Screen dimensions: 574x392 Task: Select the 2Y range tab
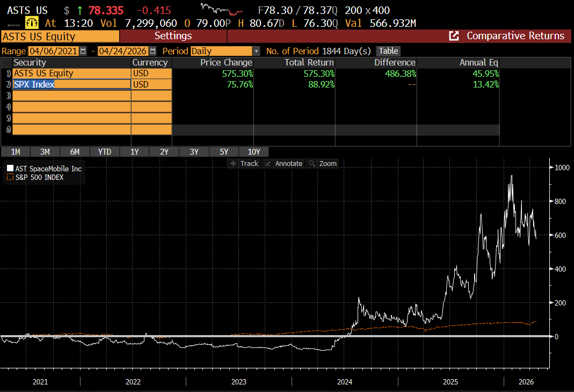pyautogui.click(x=164, y=152)
